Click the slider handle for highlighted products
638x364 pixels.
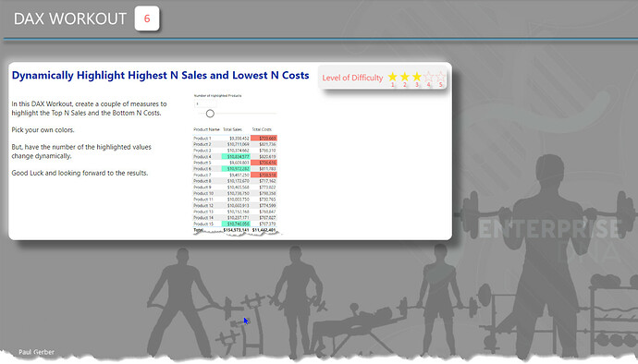210,114
